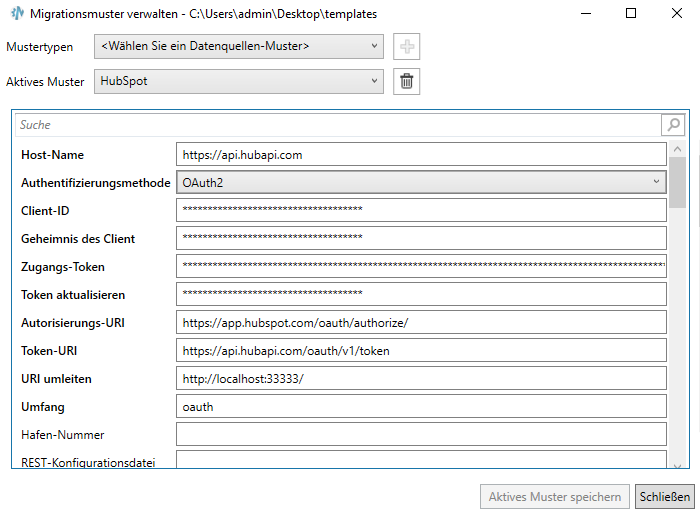Click the Zugangs-Token field
The width and height of the screenshot is (700, 513).
point(421,266)
